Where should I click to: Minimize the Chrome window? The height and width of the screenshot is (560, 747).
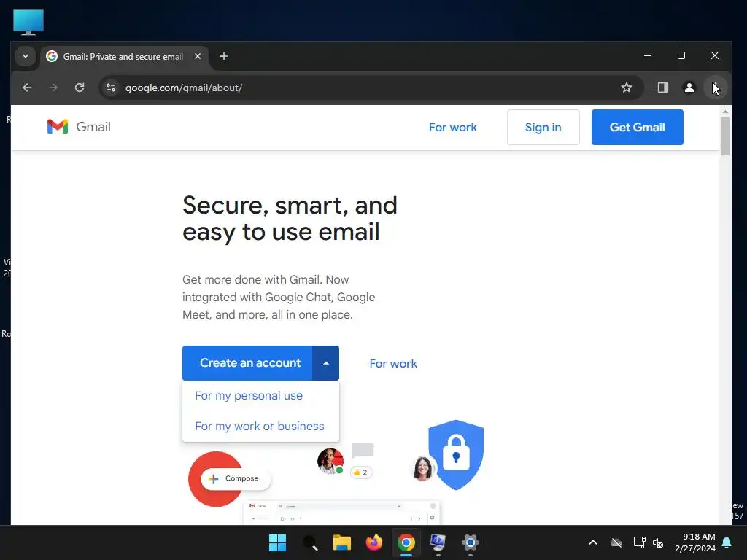[648, 55]
